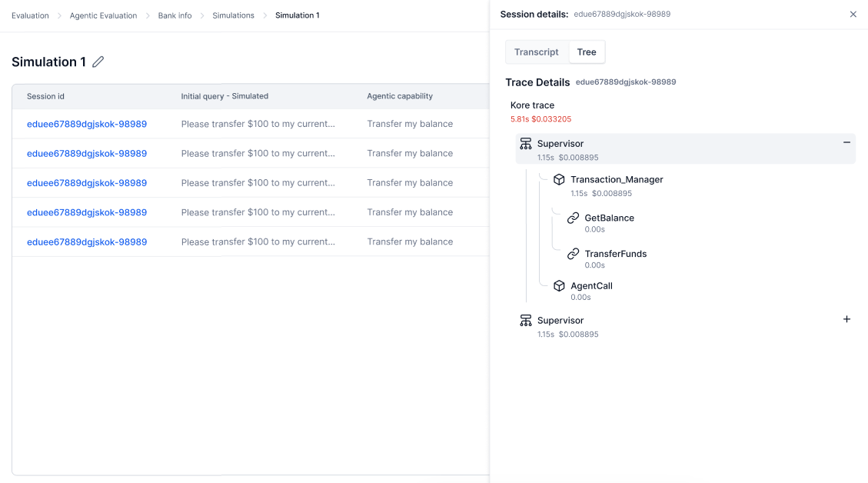
Task: Click the collapsed bottom Supervisor hierarchy icon
Action: tap(526, 321)
